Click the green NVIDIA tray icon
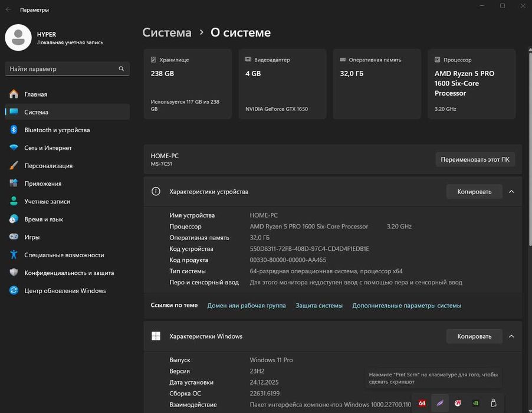The image size is (532, 413). pyautogui.click(x=476, y=403)
